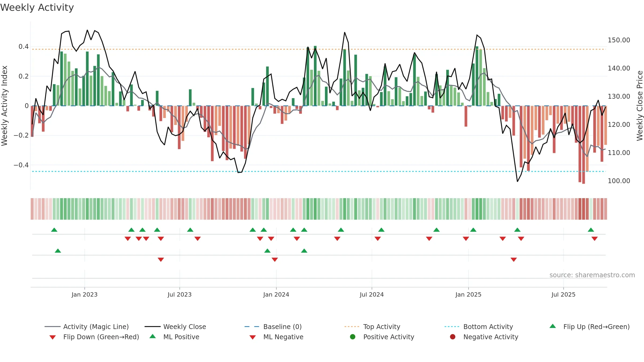Click the Negative Activity red circle icon
Image resolution: width=644 pixels, height=362 pixels.
453,337
